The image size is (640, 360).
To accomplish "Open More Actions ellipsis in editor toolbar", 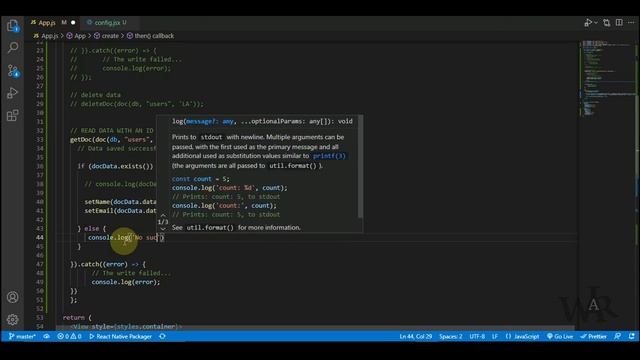I will click(x=631, y=22).
